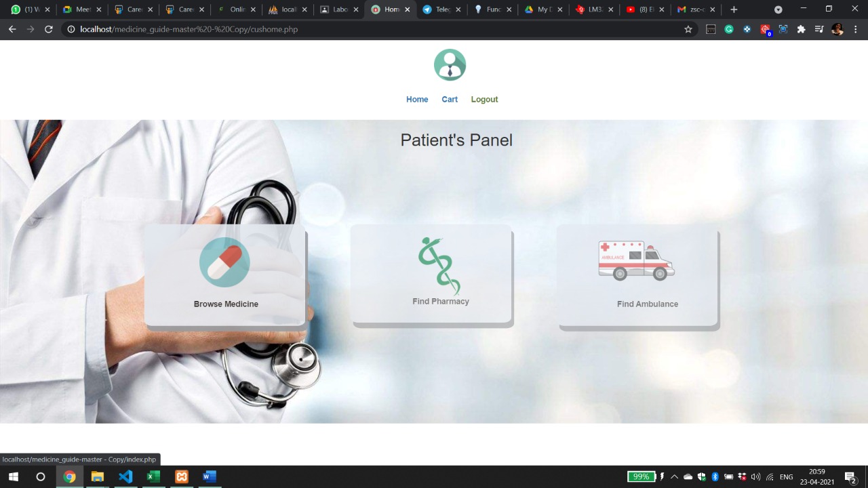Screen dimensions: 868x488
Task: Open the volume speaker tray icon
Action: (x=756, y=476)
